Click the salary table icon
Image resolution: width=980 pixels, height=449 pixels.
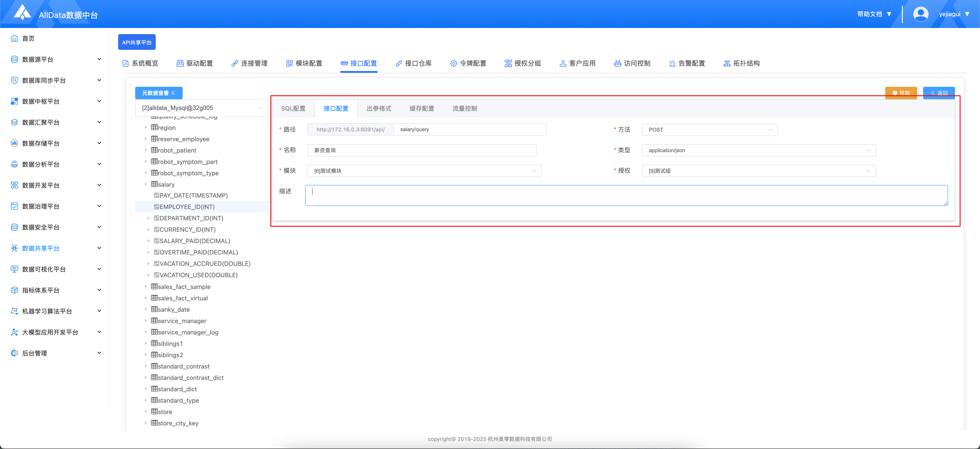click(154, 184)
